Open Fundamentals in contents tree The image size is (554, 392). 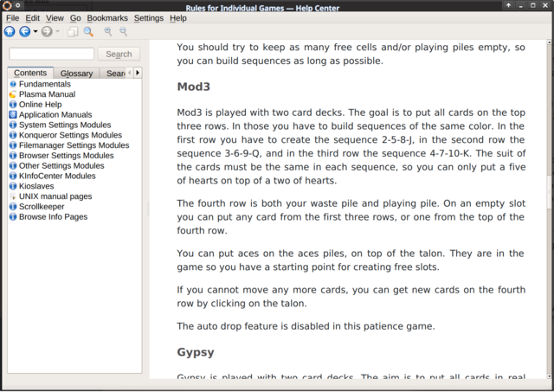[x=45, y=84]
